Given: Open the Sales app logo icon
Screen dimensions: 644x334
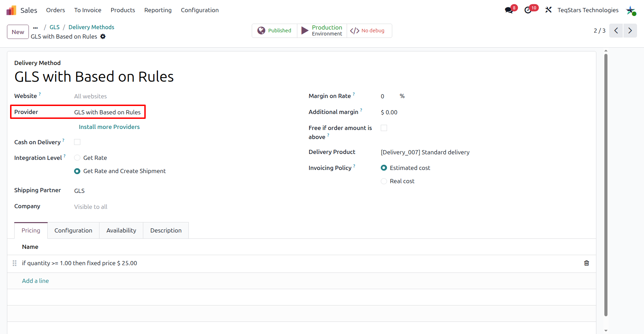Looking at the screenshot, I should (x=11, y=10).
